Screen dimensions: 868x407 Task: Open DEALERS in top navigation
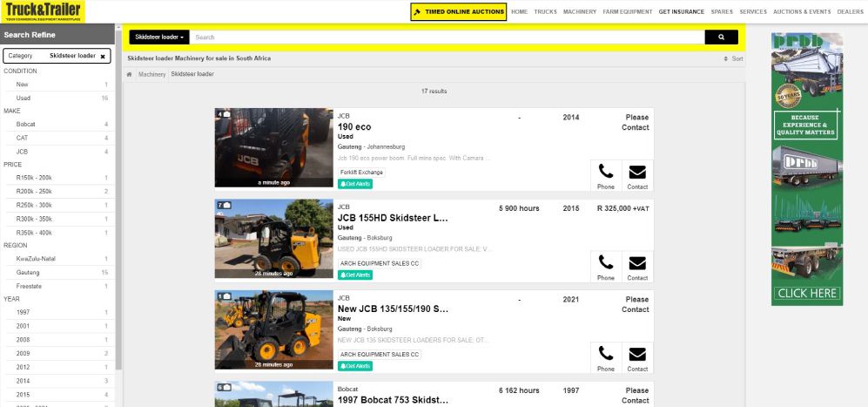coord(850,11)
